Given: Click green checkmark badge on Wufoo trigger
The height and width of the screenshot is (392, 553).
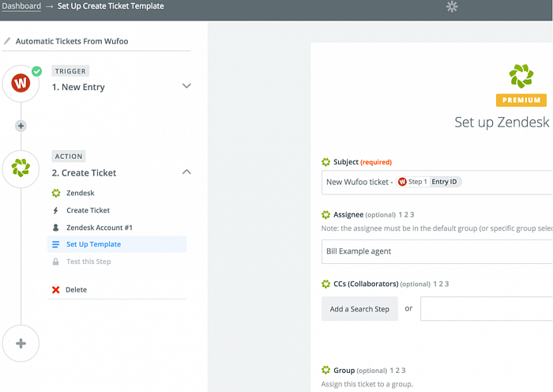Looking at the screenshot, I should tap(36, 71).
